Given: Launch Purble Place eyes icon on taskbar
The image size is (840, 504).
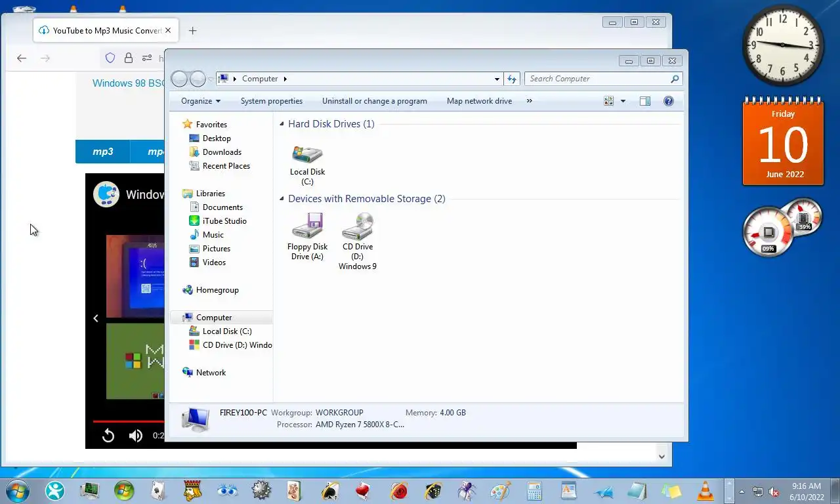Looking at the screenshot, I should 227,491.
